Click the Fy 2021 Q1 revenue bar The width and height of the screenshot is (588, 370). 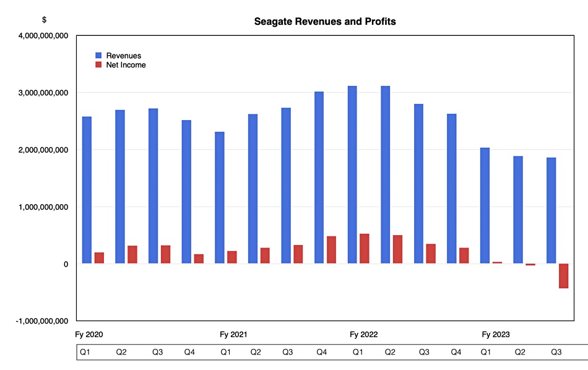(219, 197)
